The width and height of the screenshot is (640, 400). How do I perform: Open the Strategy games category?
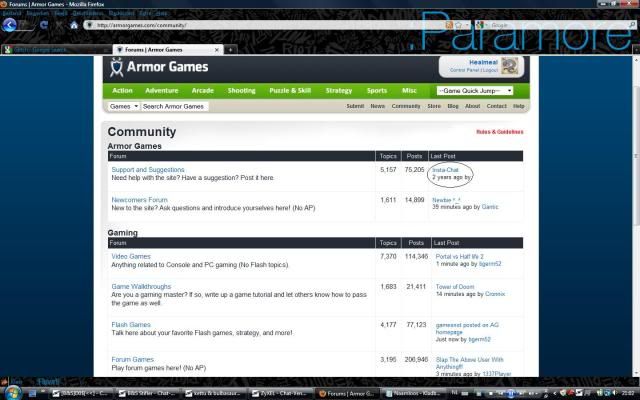[338, 91]
